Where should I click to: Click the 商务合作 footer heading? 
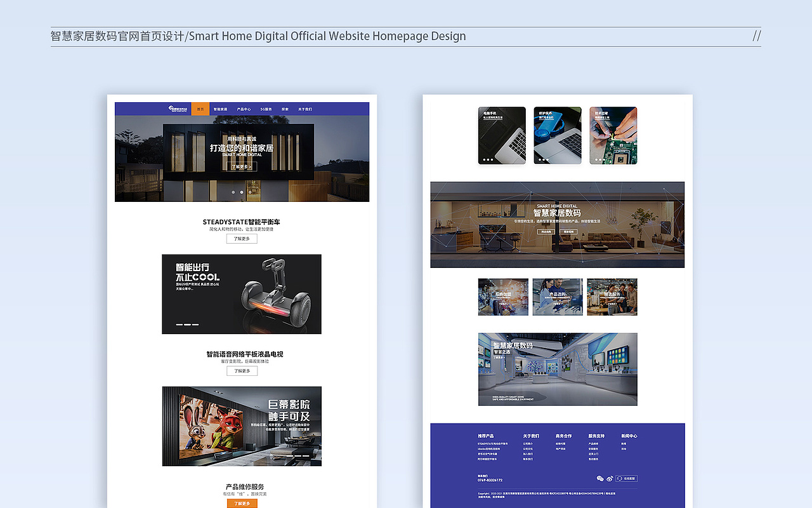tap(564, 436)
